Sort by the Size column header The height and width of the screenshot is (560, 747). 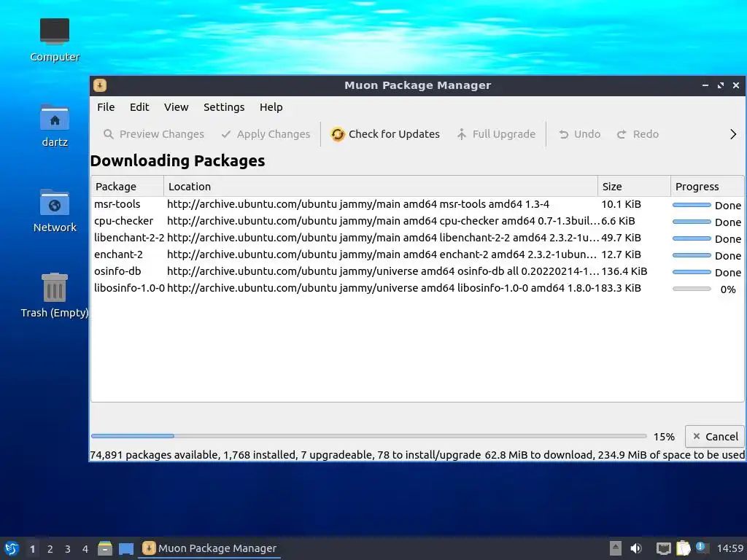(634, 186)
